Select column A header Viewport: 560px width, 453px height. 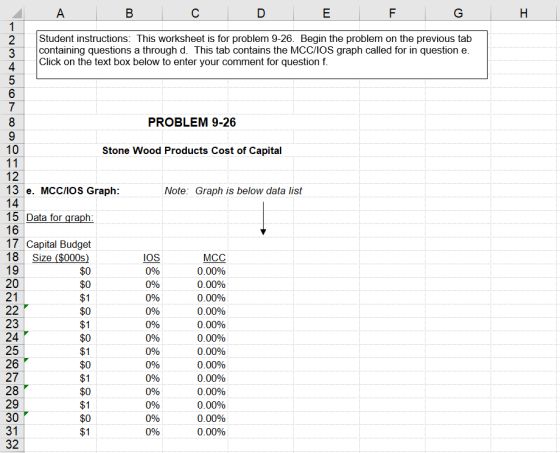pyautogui.click(x=60, y=13)
